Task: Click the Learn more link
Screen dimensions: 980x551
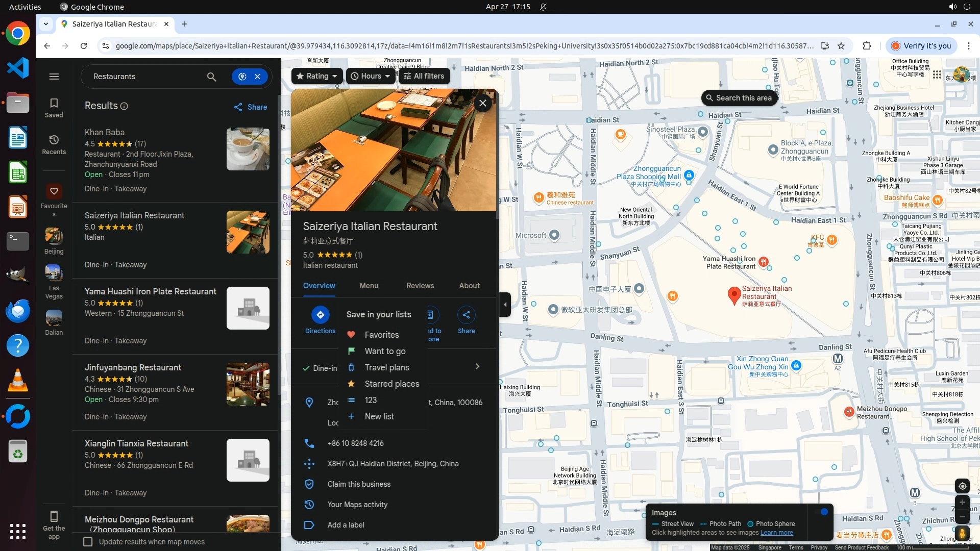Action: coord(776,533)
